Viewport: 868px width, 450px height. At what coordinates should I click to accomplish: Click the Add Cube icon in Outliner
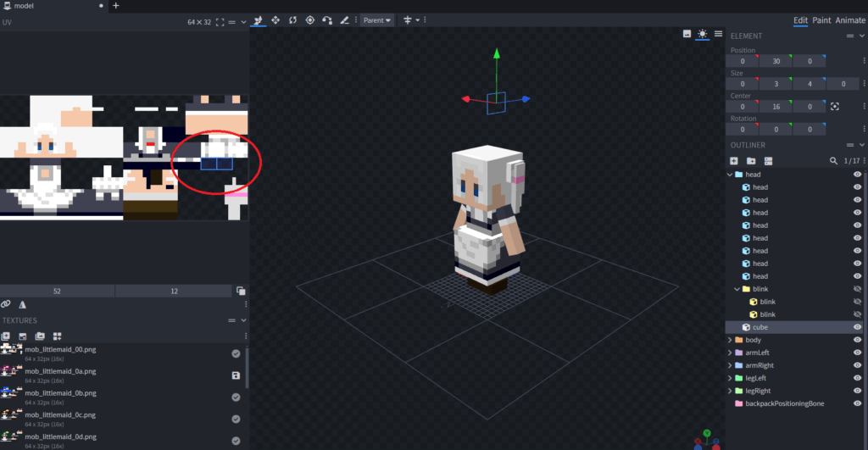click(734, 160)
